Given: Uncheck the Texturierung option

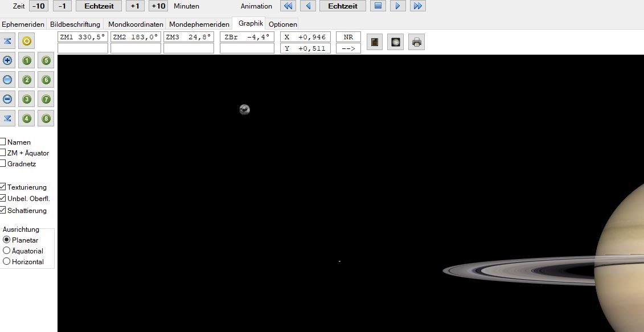Looking at the screenshot, I should click(3, 187).
